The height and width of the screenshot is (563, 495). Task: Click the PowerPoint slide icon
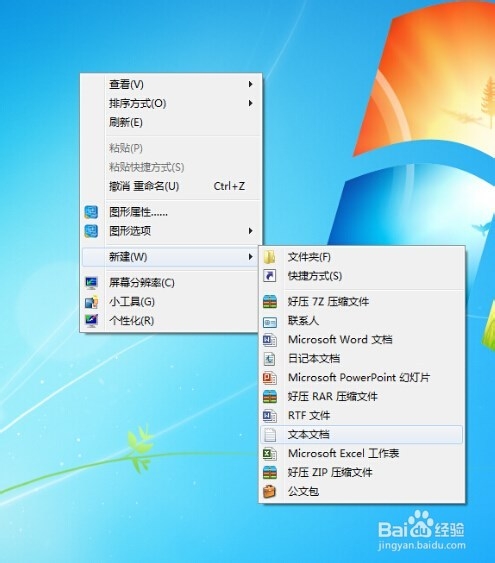[x=270, y=378]
